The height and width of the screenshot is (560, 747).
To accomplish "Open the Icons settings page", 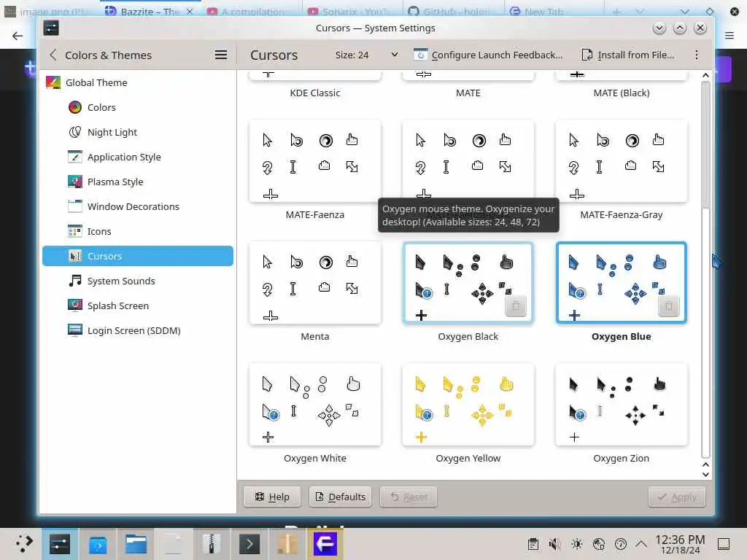I will click(138, 231).
